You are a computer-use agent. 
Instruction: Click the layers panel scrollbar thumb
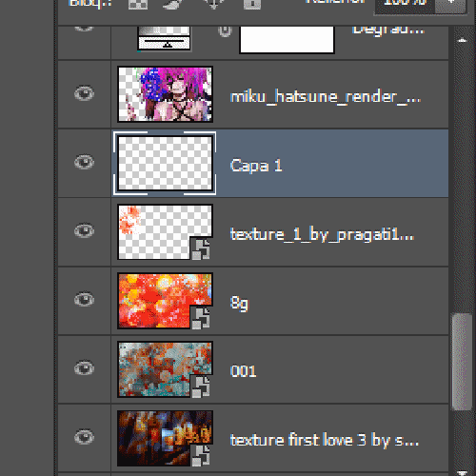pyautogui.click(x=462, y=362)
